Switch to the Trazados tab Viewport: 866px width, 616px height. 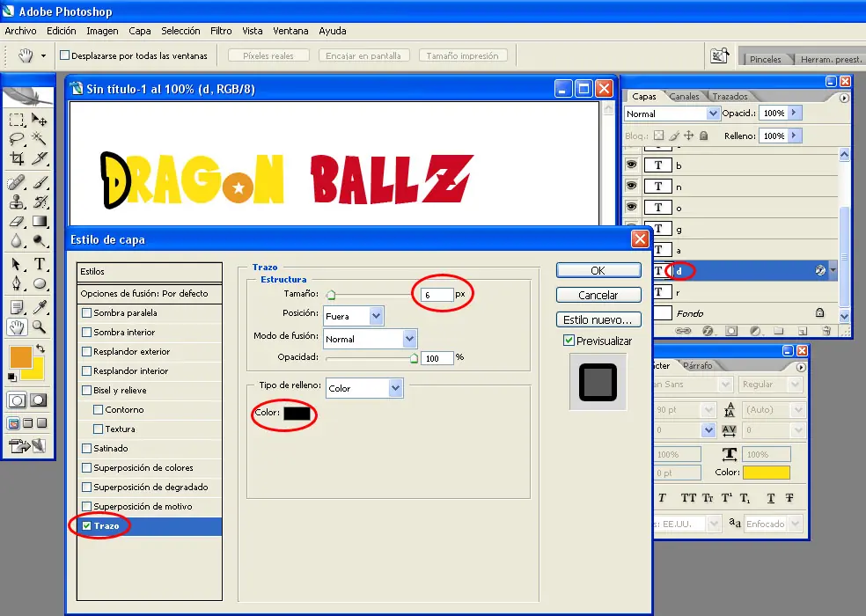(x=730, y=97)
